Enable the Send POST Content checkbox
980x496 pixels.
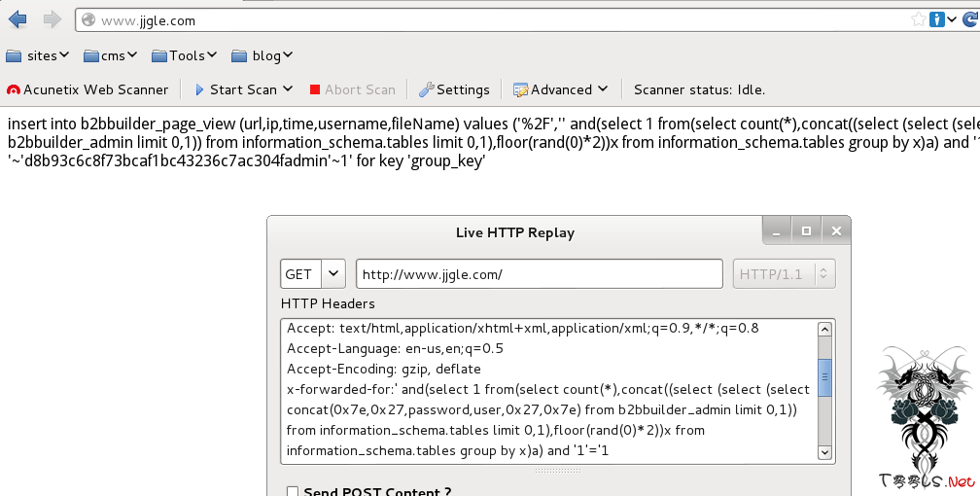tap(292, 491)
